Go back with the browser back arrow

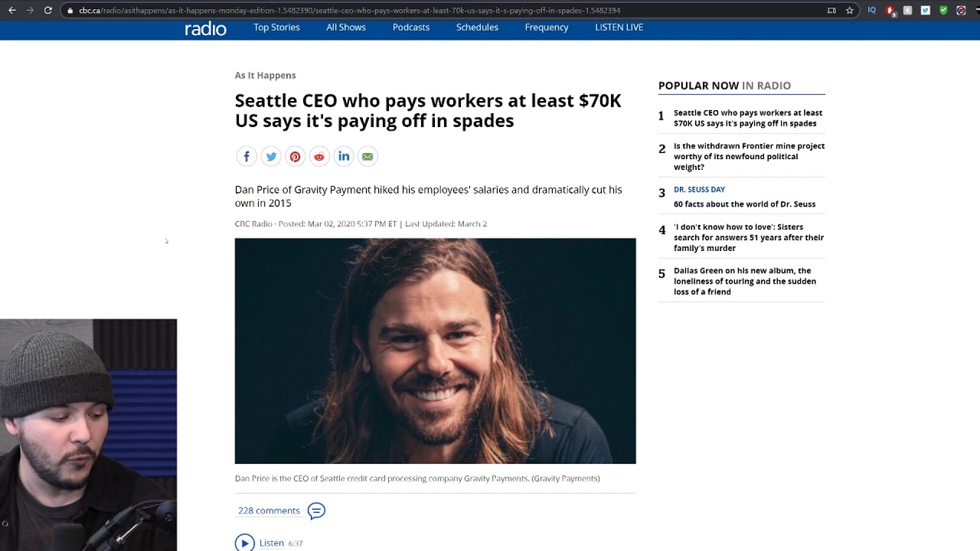tap(11, 11)
